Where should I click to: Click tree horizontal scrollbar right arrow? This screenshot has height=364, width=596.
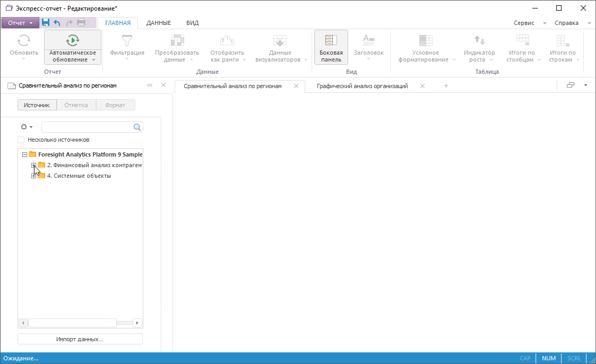point(137,323)
